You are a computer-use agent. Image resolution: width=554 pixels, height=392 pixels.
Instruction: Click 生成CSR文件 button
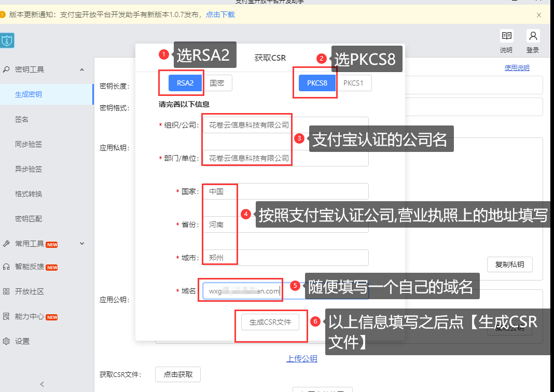[270, 322]
